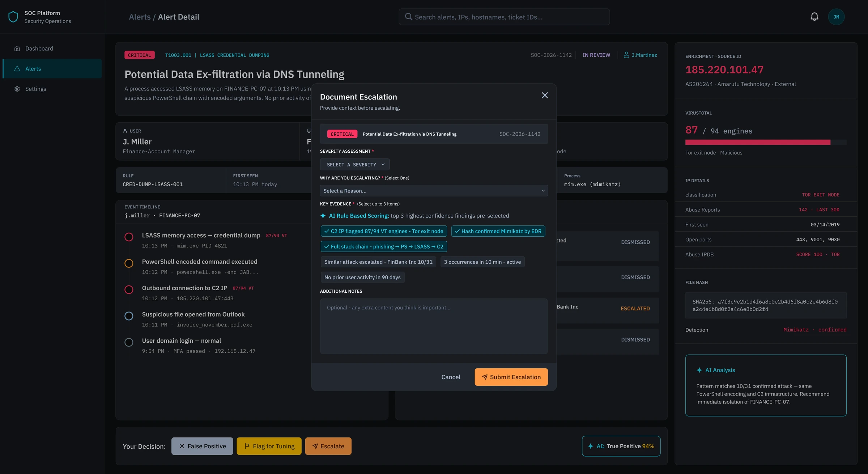Open the Select a Reason dropdown
868x474 pixels.
(x=434, y=191)
